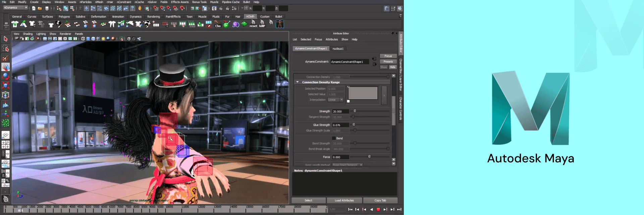Click the Load Attributes button

[x=344, y=200]
